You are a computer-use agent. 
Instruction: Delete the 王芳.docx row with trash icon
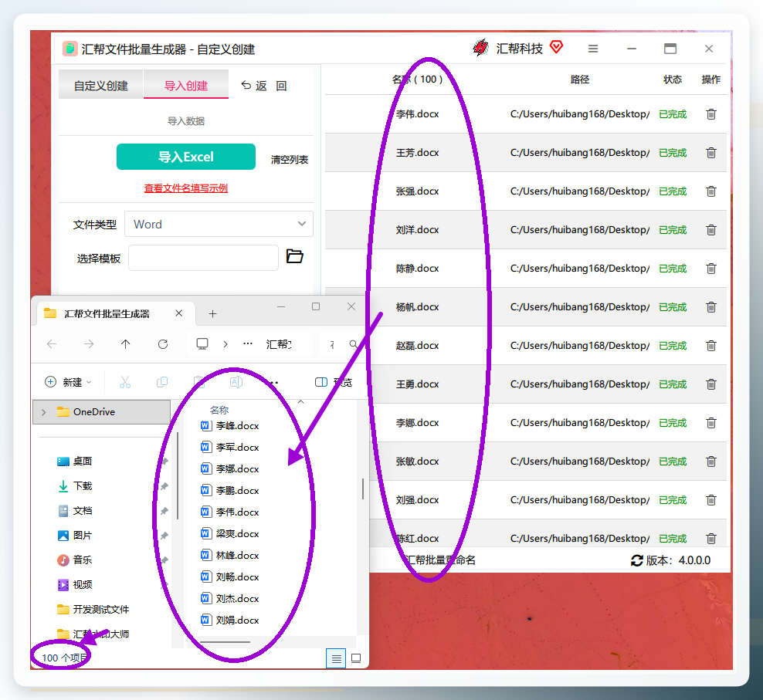(711, 153)
